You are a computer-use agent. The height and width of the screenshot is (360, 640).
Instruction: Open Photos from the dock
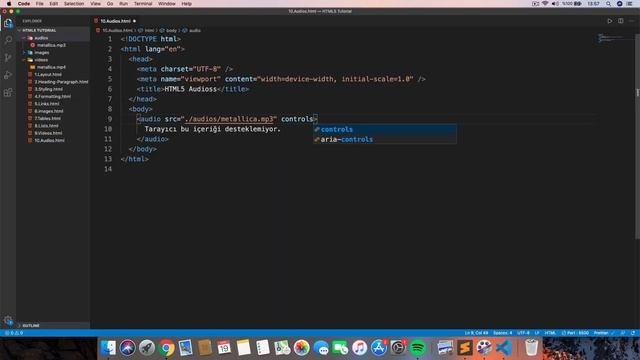302,348
